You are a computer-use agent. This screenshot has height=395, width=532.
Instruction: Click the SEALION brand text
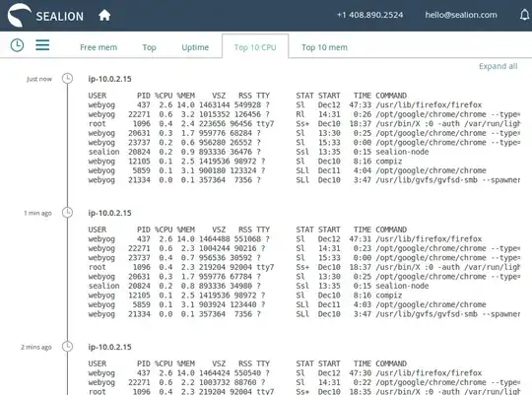(x=60, y=17)
